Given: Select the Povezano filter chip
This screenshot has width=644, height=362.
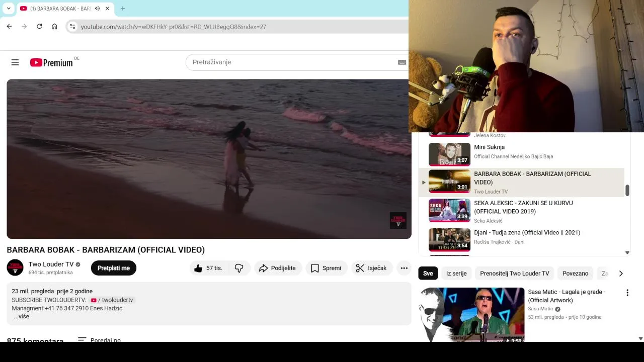Looking at the screenshot, I should pos(575,274).
